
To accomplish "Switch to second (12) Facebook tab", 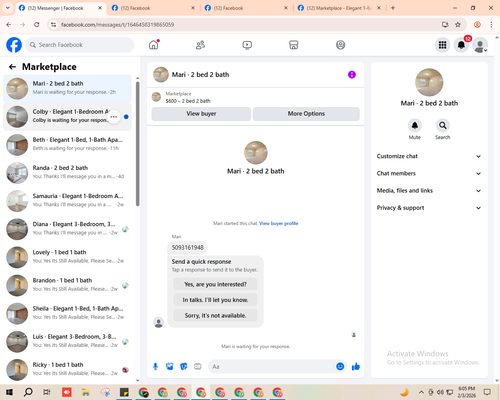I will tap(154, 8).
